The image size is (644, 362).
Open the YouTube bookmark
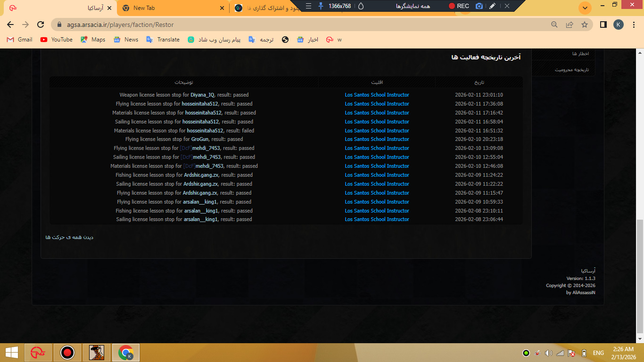57,40
